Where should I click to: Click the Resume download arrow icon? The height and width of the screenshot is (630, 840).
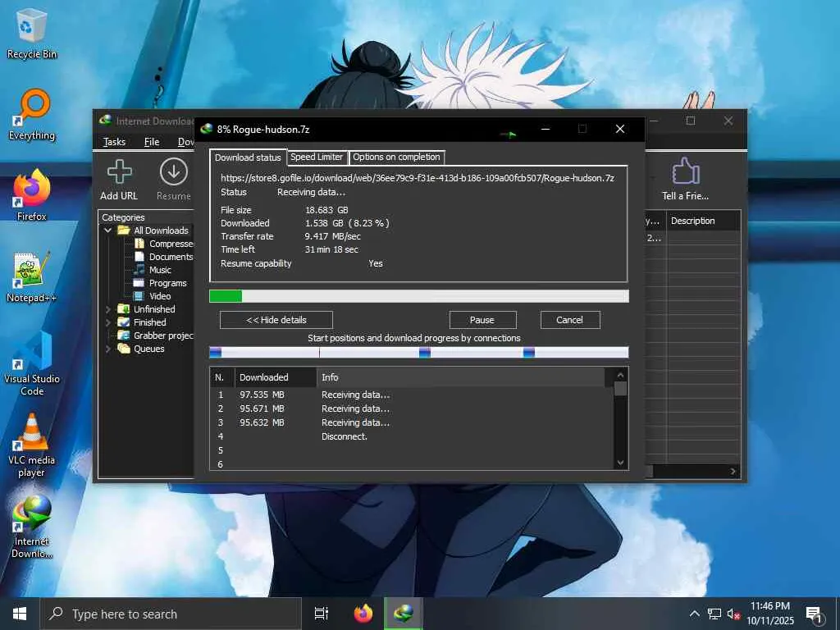point(173,172)
